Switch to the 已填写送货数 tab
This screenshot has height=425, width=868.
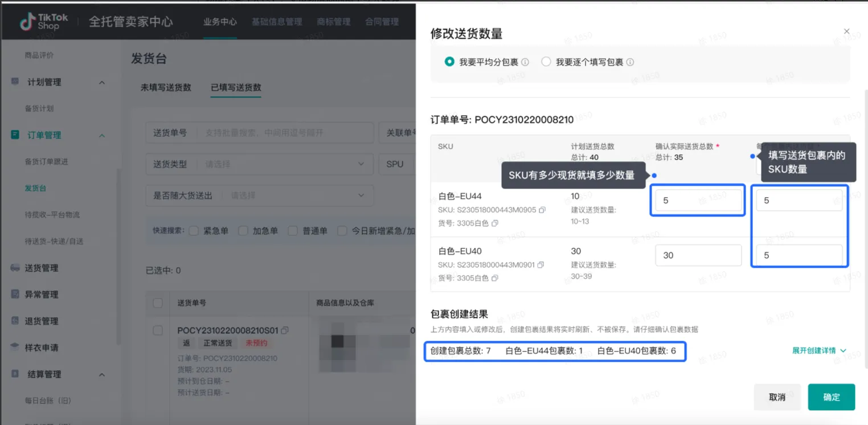point(236,87)
